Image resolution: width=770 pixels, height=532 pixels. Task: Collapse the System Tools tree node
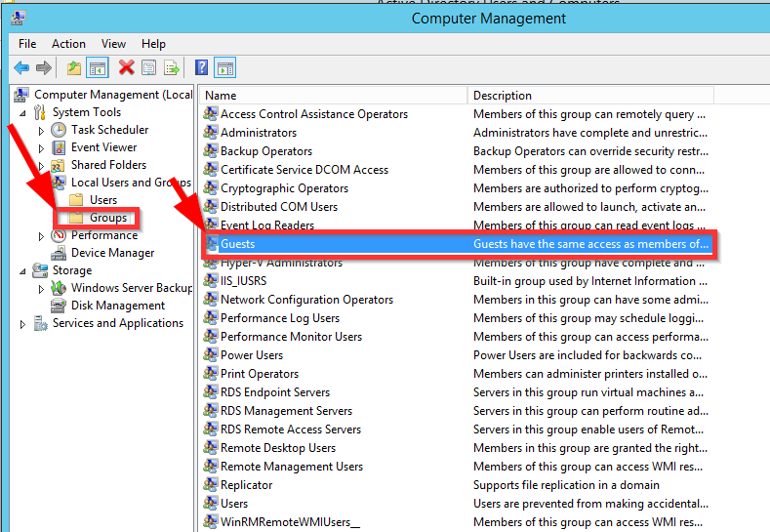[23, 112]
